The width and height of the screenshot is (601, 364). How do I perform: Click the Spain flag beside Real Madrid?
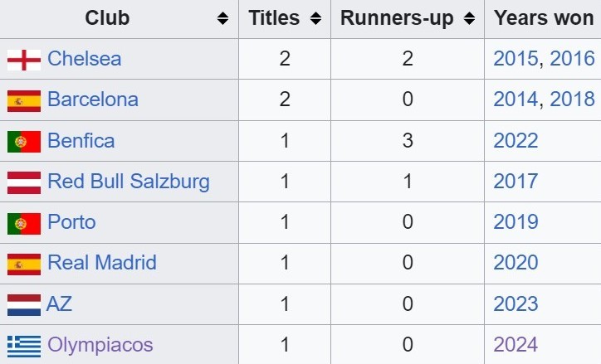click(24, 264)
